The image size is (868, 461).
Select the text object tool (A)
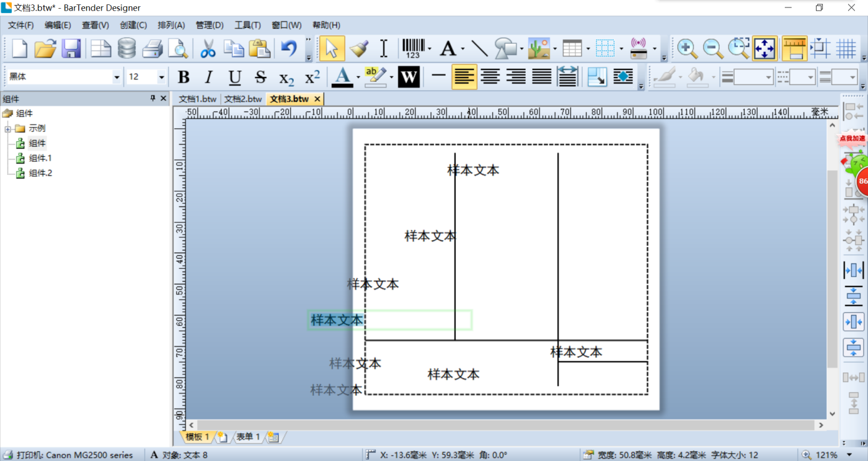[x=448, y=48]
